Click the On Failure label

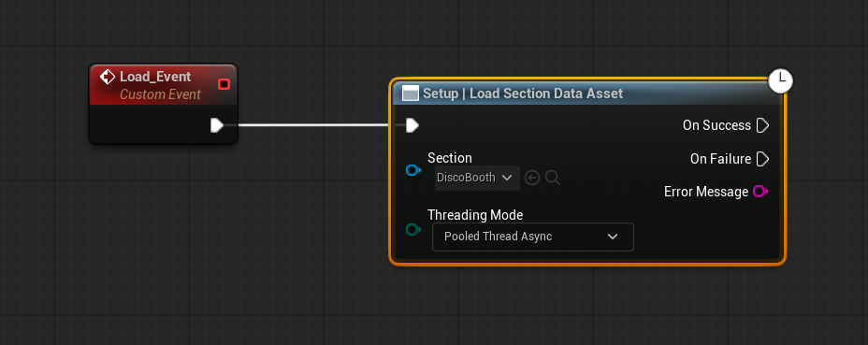click(x=721, y=159)
